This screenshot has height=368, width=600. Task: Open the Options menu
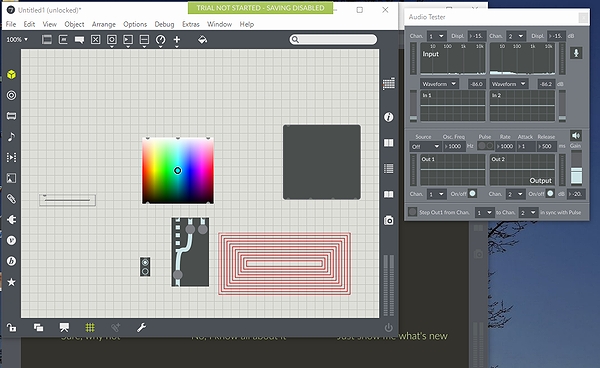[135, 24]
